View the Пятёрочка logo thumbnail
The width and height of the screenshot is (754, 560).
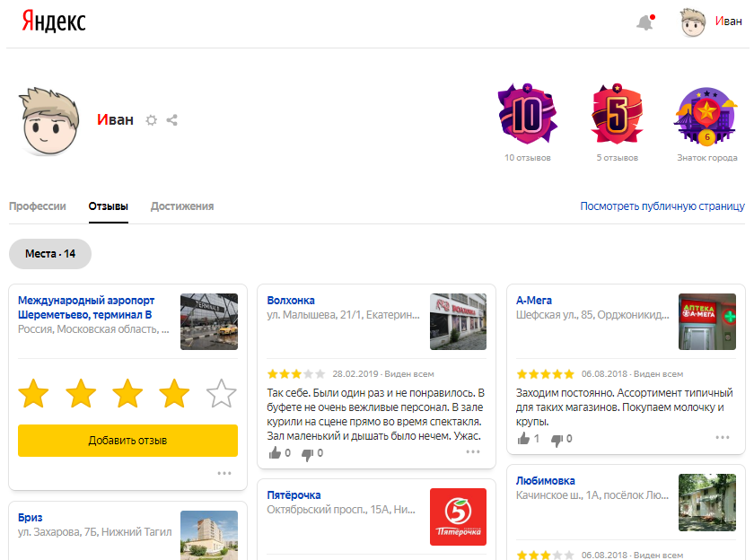[458, 517]
